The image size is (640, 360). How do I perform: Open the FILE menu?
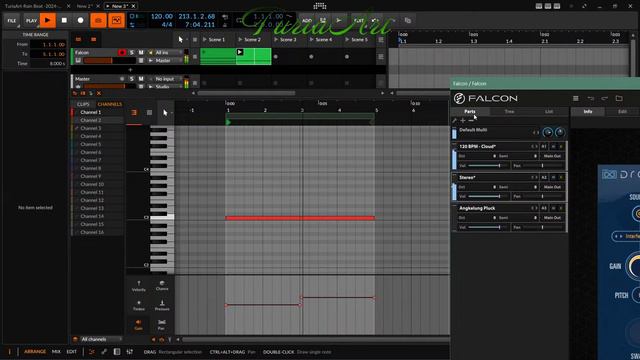(x=12, y=20)
